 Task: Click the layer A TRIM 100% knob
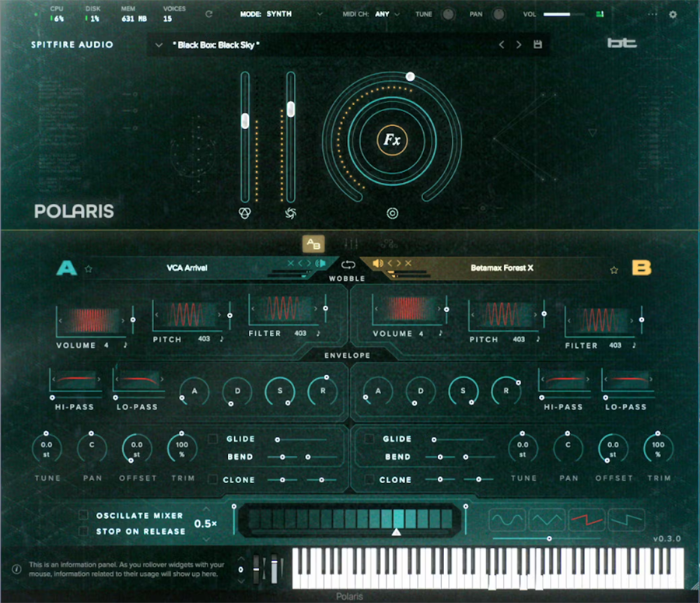click(182, 448)
